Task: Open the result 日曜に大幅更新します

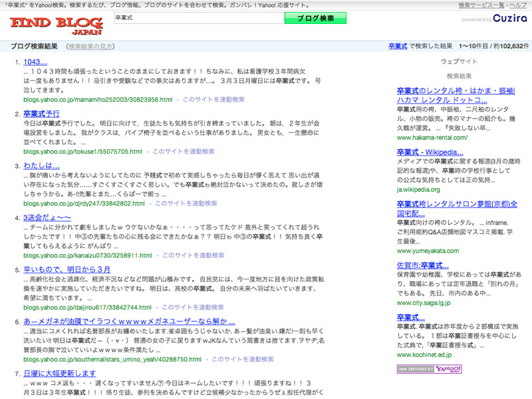Action: 62,373
